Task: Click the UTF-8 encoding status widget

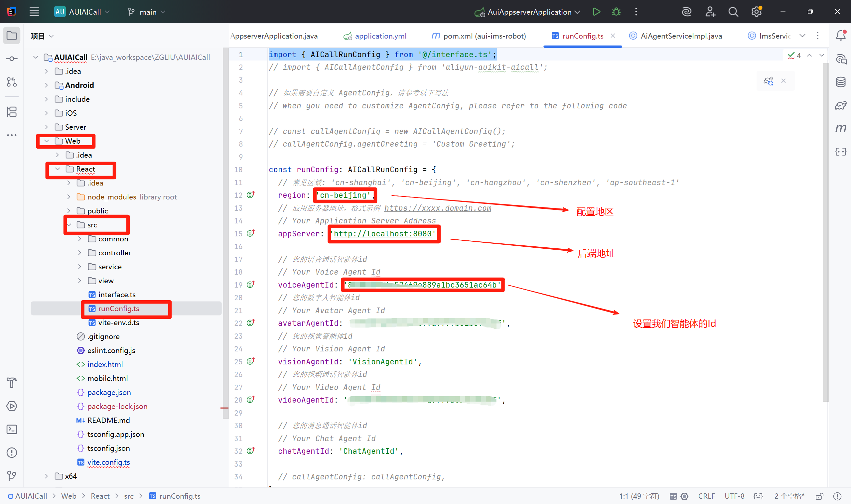Action: (734, 496)
